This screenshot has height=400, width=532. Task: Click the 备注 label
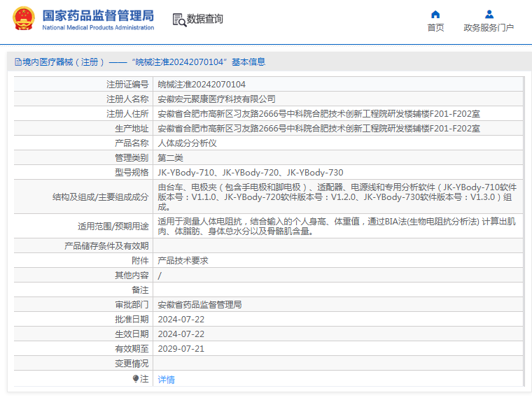(x=140, y=290)
